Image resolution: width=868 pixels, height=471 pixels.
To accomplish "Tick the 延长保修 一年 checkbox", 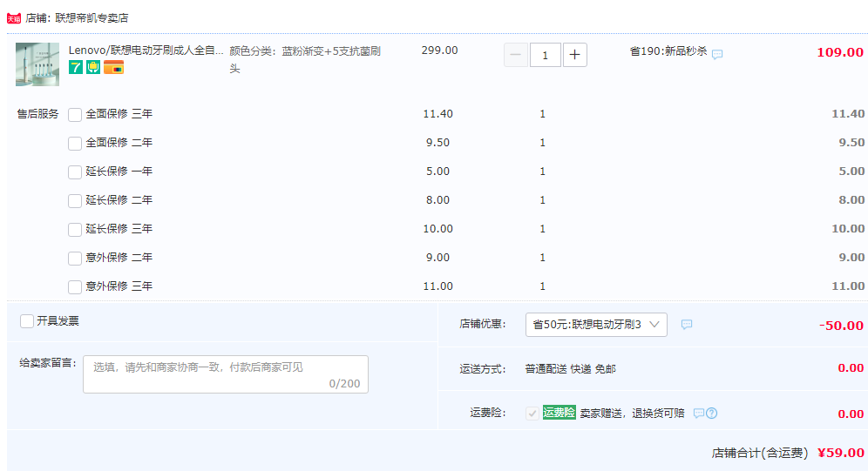I will tap(75, 172).
